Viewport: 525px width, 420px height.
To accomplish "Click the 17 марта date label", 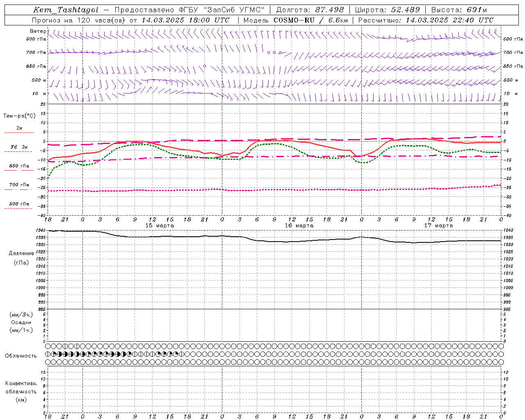I will point(438,226).
